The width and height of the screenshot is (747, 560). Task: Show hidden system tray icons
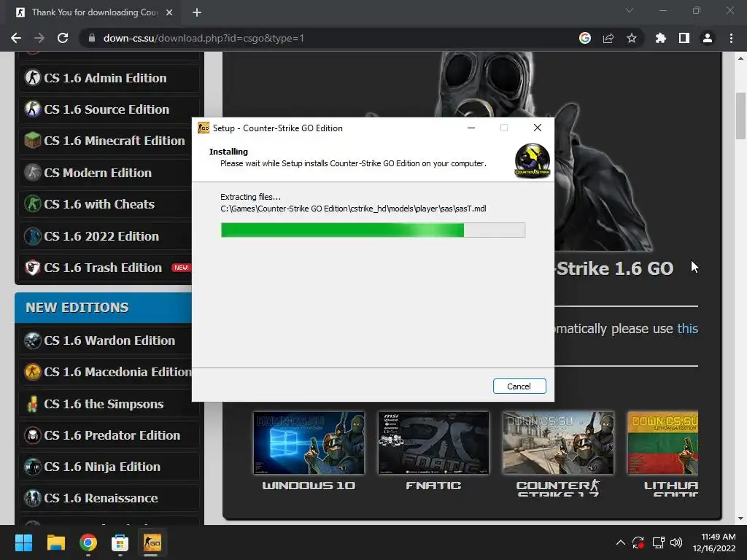tap(620, 542)
